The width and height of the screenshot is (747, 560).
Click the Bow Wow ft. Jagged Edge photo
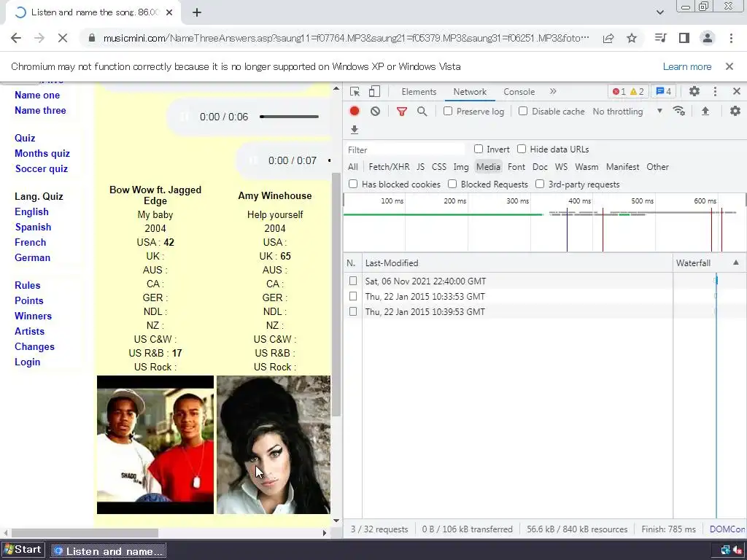tap(155, 445)
